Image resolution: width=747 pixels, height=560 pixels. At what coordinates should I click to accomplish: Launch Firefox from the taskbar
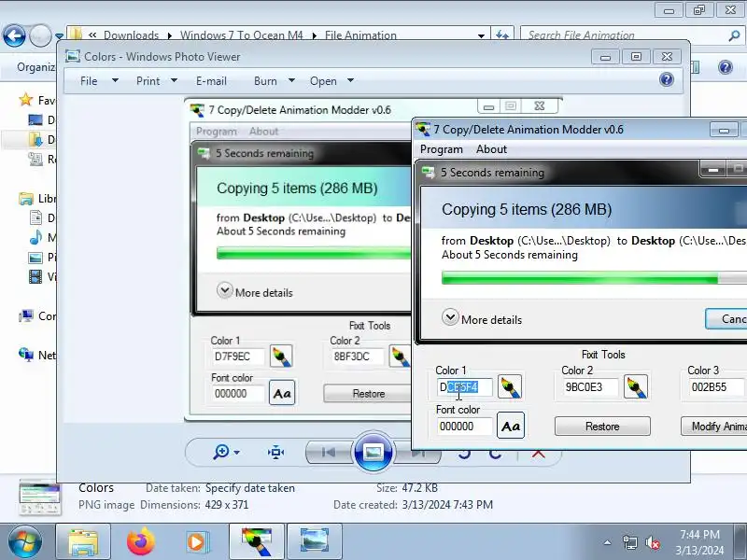coord(141,542)
